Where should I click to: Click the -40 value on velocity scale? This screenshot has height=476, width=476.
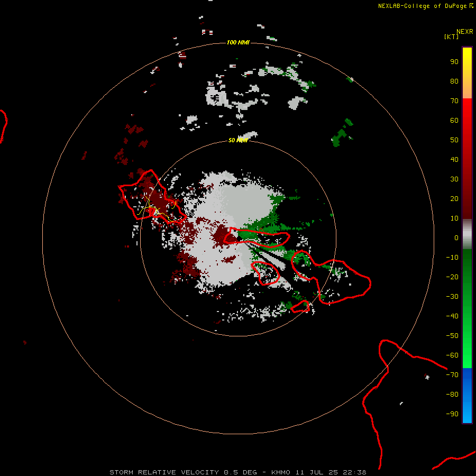coord(452,316)
